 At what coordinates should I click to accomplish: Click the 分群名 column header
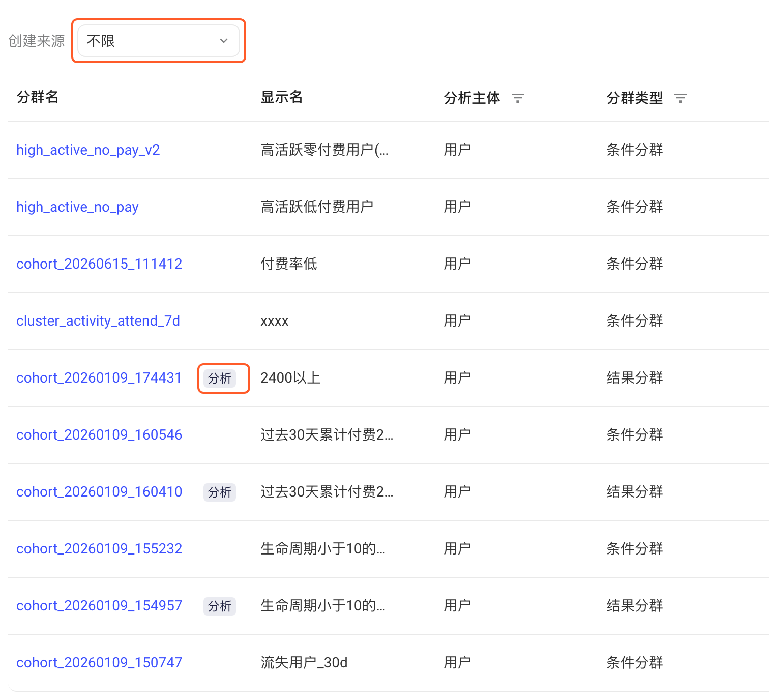[38, 97]
